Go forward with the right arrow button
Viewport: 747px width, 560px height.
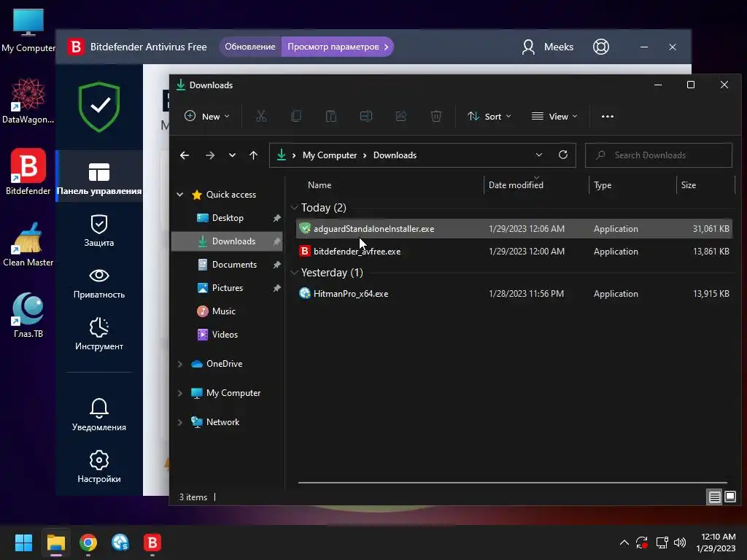point(209,155)
